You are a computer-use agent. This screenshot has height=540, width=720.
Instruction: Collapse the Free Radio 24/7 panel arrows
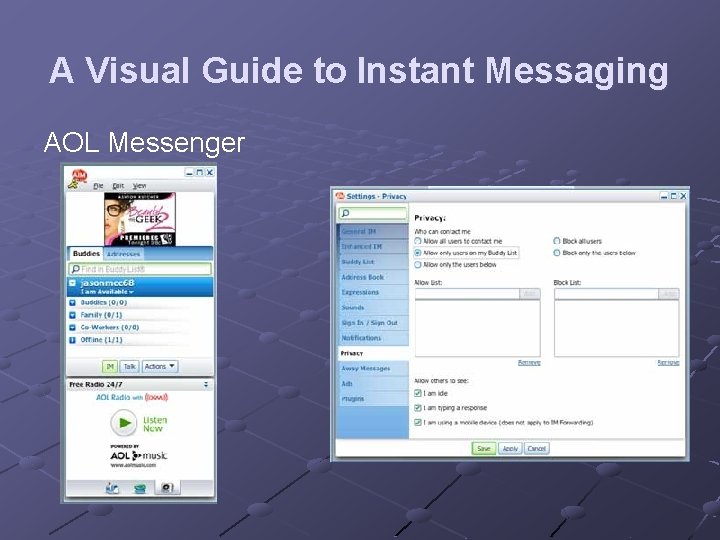point(206,384)
